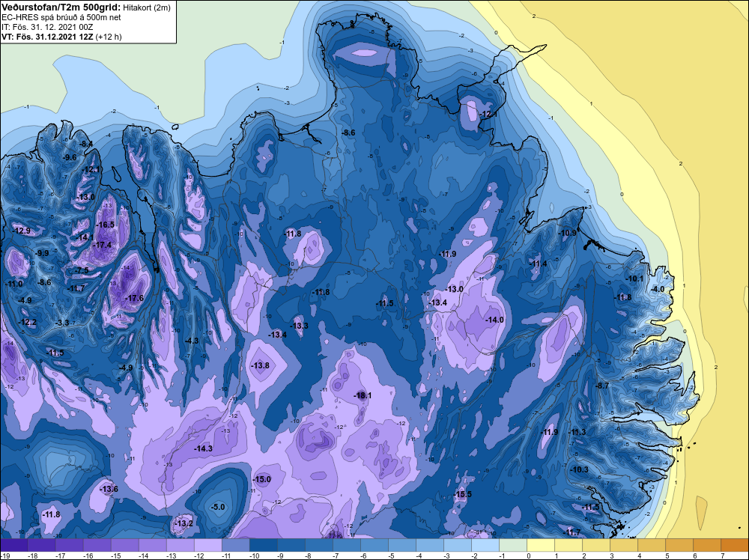Click the -8.7 temperature label
Screen dimensions: 749x560
[602, 386]
